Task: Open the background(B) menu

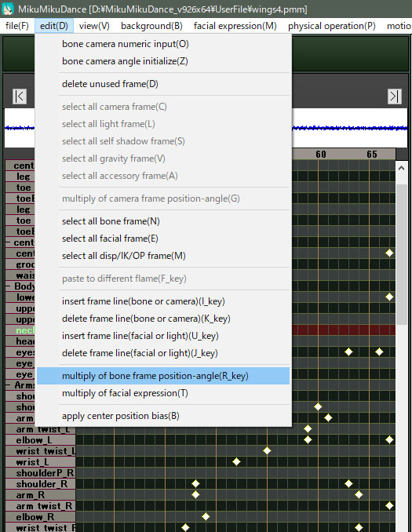Action: pos(151,26)
